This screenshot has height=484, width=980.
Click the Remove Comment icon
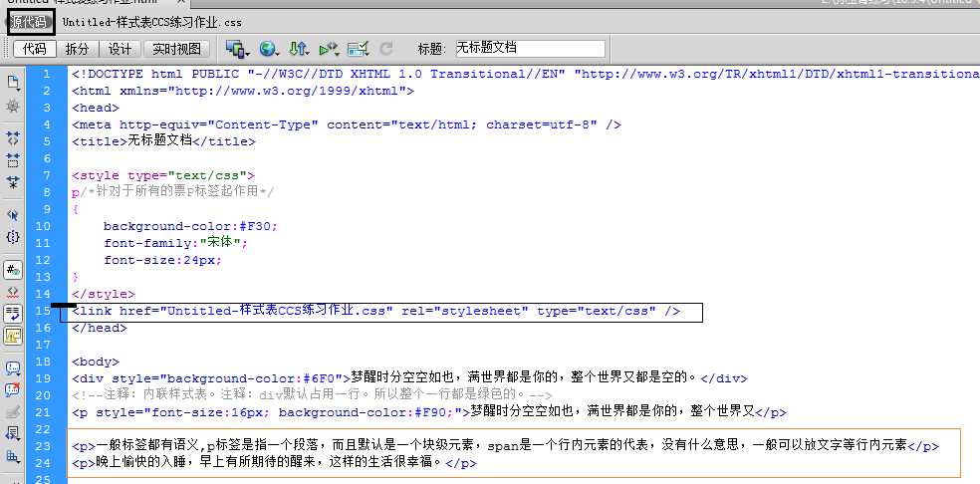[13, 390]
